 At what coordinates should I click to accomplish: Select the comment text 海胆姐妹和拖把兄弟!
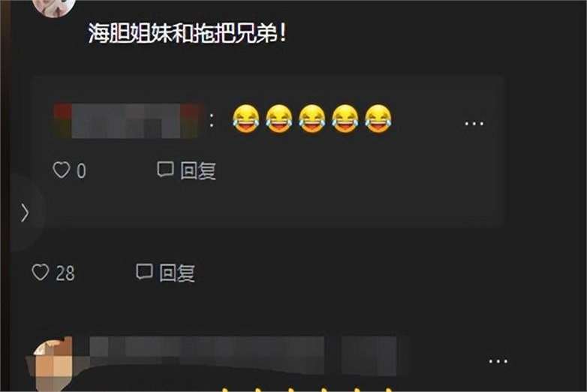188,33
